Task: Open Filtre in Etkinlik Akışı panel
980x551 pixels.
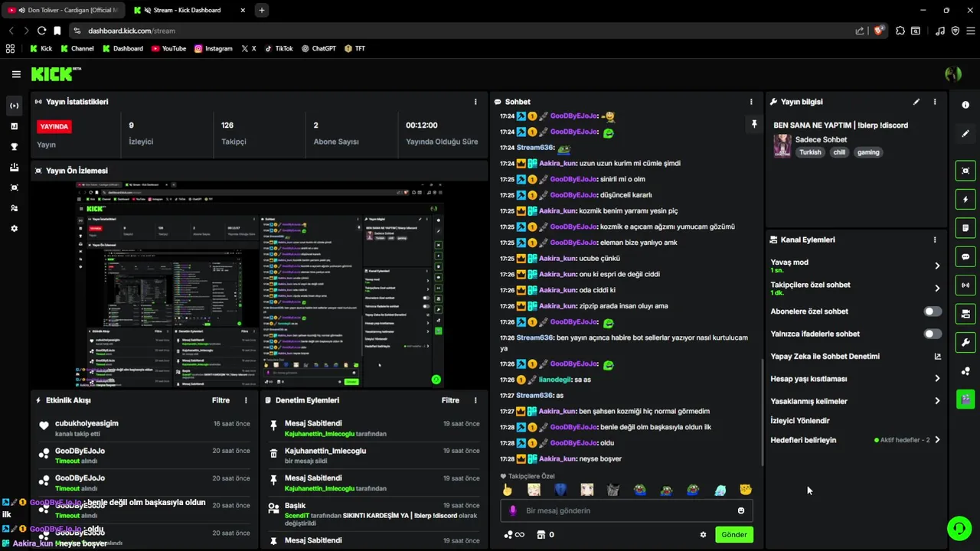Action: (x=220, y=400)
